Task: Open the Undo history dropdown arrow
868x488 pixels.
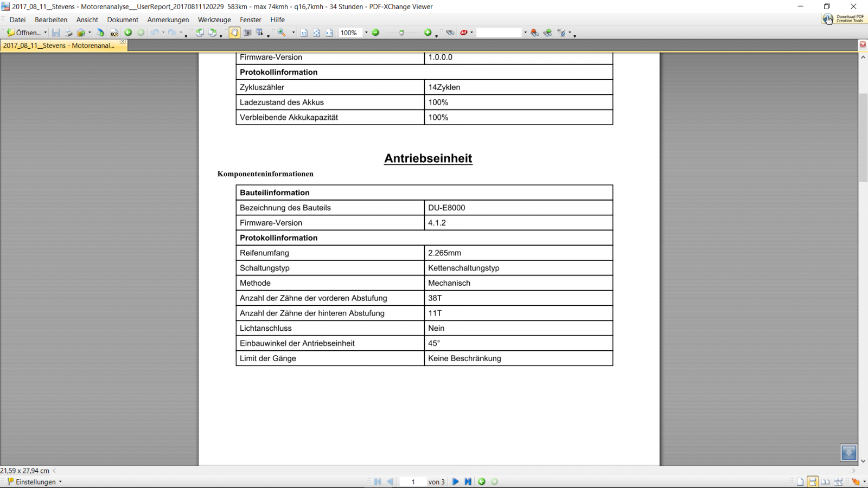Action: (x=163, y=33)
